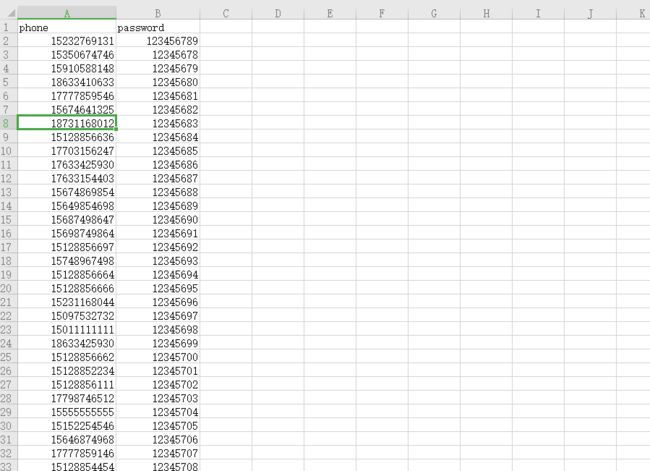Select cell with 15011111111
650x471 pixels.
[x=67, y=329]
